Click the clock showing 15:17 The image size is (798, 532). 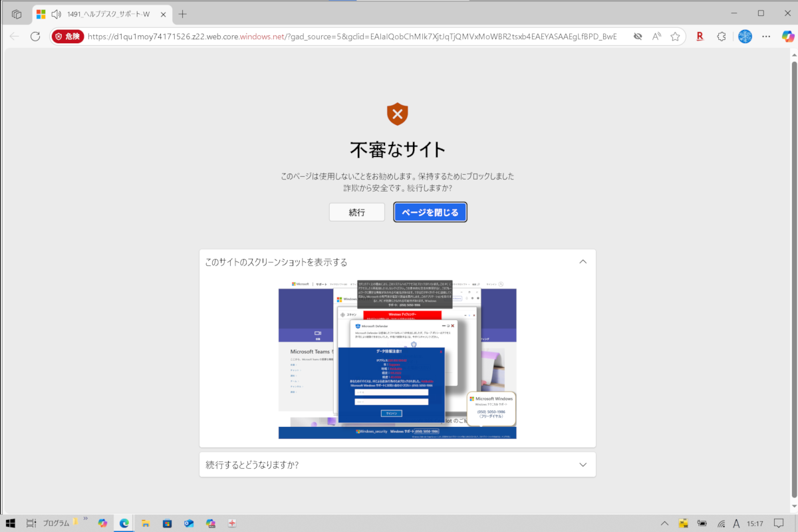tap(755, 523)
